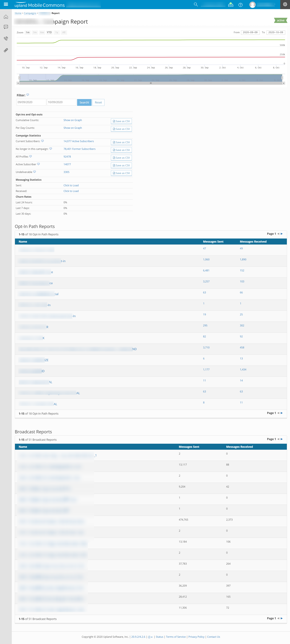Open 78,401 Former Subscribers link
Viewport: 290px width, 644px height.
click(x=80, y=149)
